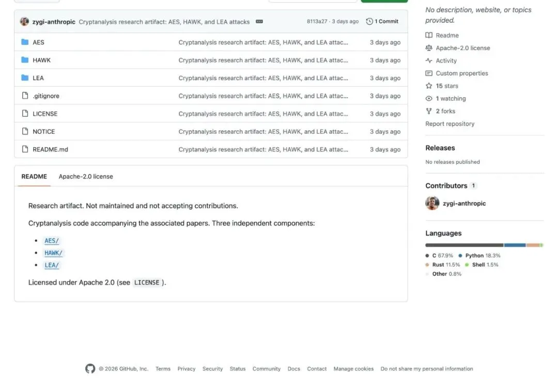Click the 1 Commit link

tap(382, 21)
